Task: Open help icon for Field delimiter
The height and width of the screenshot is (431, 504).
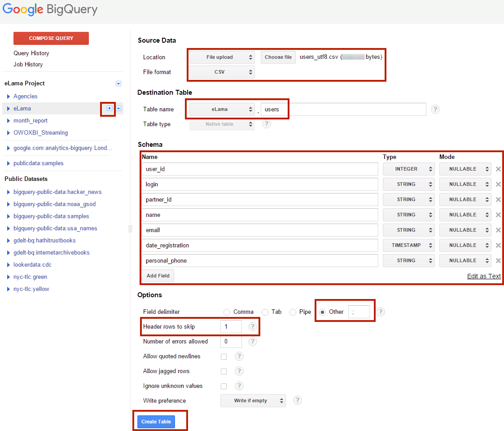Action: [381, 312]
